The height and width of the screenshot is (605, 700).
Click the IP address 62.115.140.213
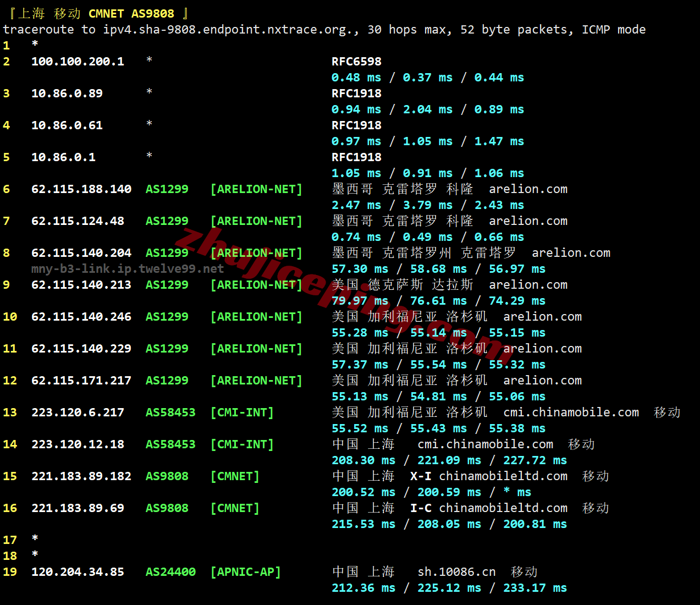[81, 285]
